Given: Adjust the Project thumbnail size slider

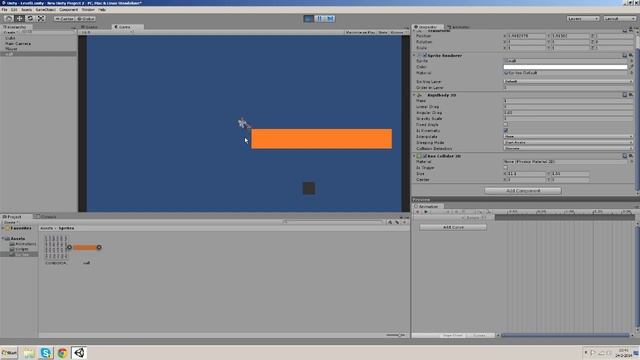Looking at the screenshot, I should pos(395,336).
